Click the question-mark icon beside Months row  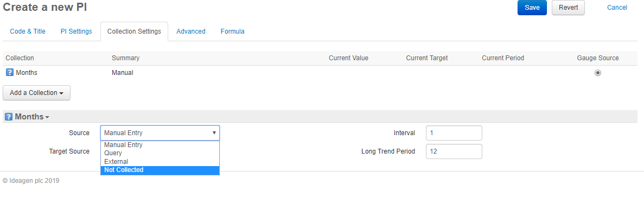pyautogui.click(x=9, y=73)
